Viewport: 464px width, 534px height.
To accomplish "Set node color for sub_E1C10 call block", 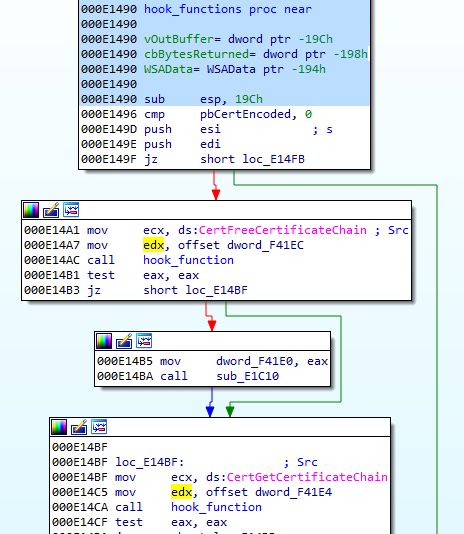I will tap(104, 341).
